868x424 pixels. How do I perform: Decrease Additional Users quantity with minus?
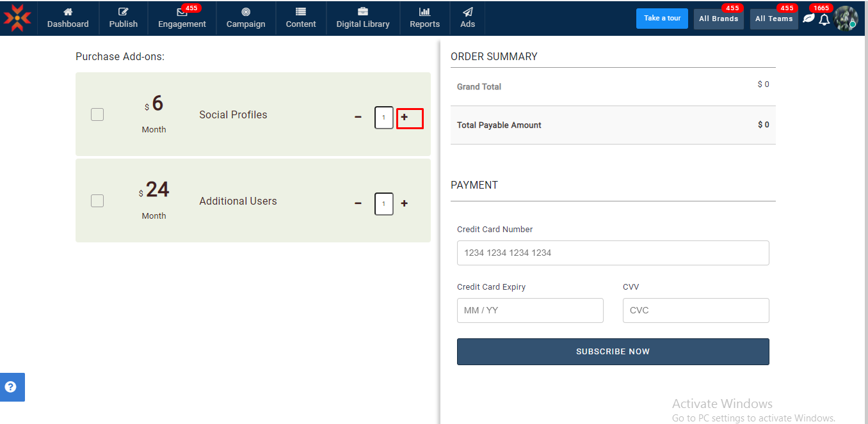pos(358,203)
